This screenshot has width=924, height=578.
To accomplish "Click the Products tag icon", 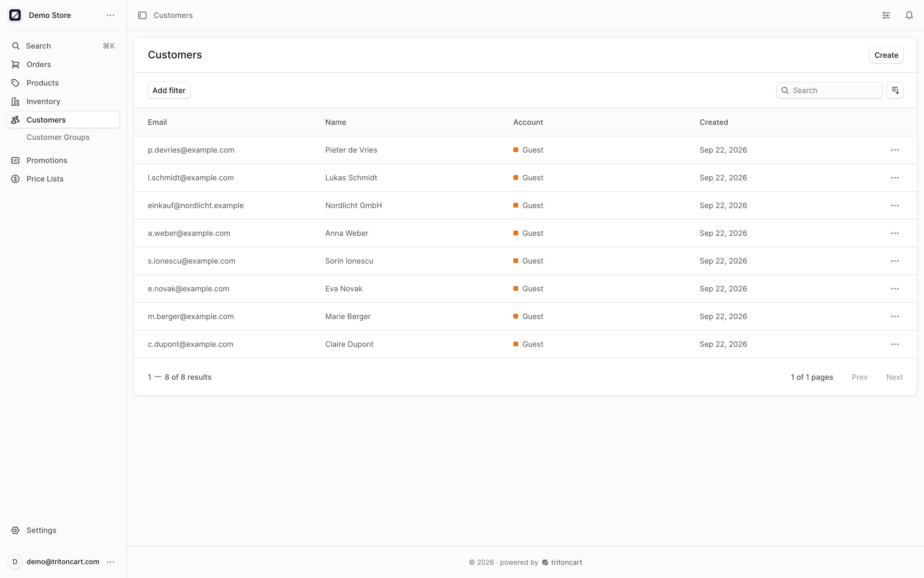I will coord(15,83).
